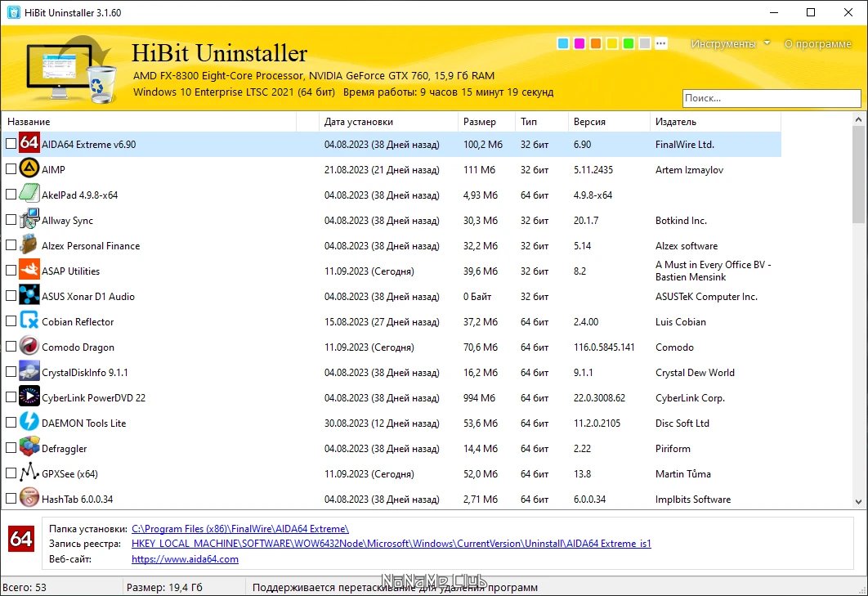Screen dimensions: 868x596
Task: Open the AIDA64 install folder link
Action: [x=239, y=529]
